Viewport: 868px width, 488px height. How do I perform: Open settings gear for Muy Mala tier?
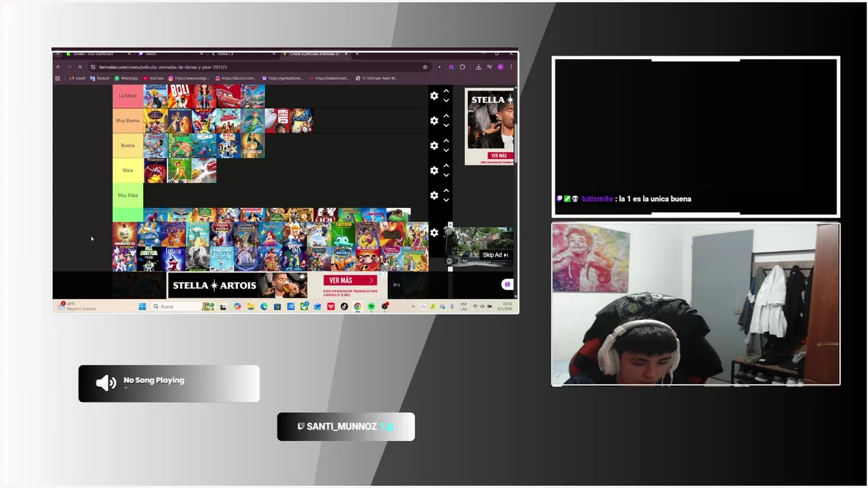[434, 195]
